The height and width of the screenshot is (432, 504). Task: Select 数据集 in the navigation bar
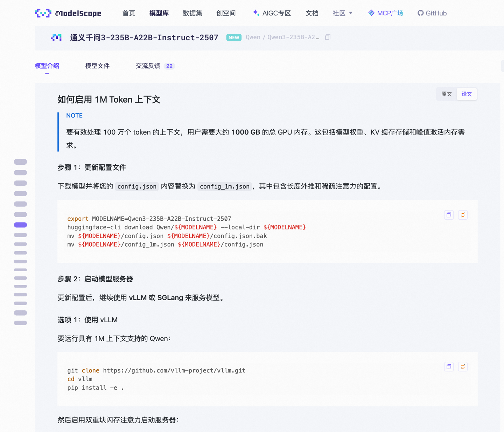(x=192, y=13)
